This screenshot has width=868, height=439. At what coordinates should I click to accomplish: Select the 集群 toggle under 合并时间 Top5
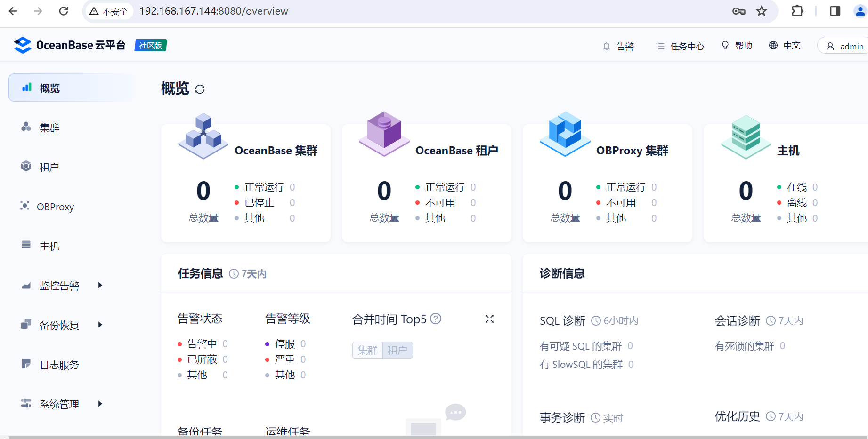(367, 350)
